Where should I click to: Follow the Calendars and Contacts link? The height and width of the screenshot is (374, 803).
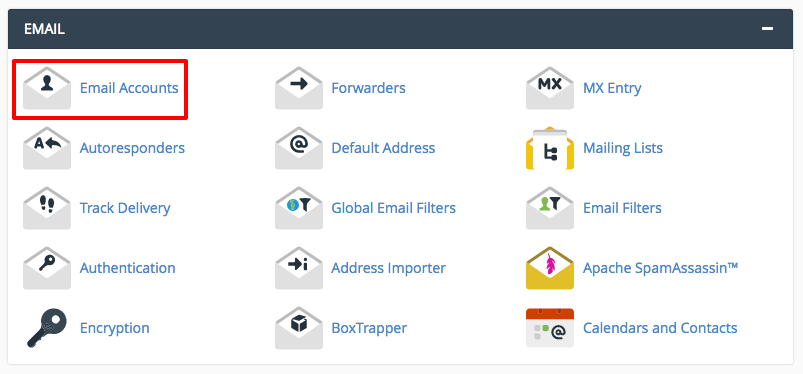pyautogui.click(x=660, y=328)
